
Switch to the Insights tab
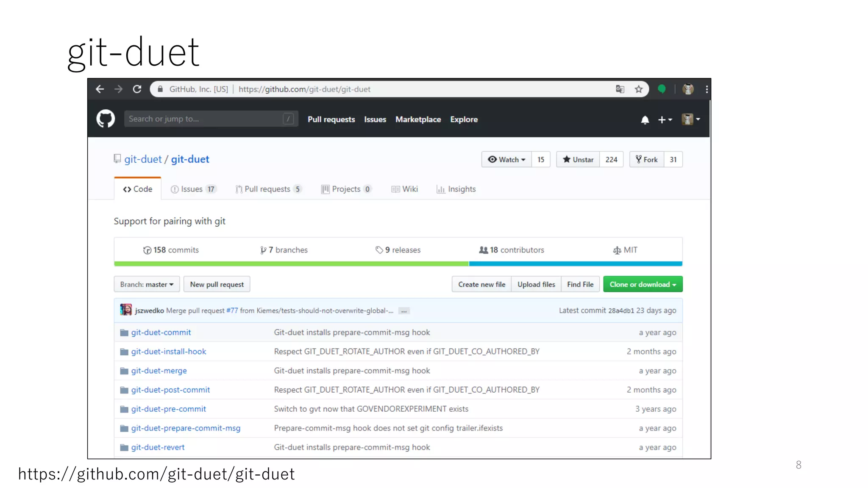tap(456, 189)
